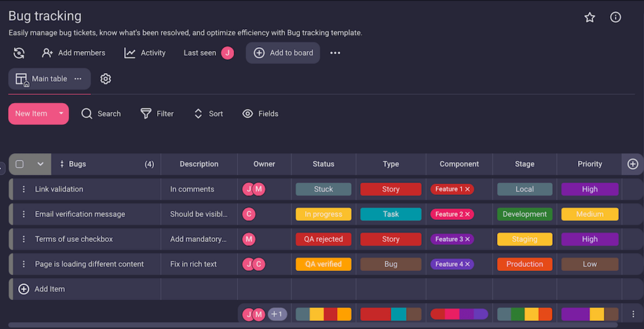Click Add members button
This screenshot has height=329, width=644.
[74, 53]
